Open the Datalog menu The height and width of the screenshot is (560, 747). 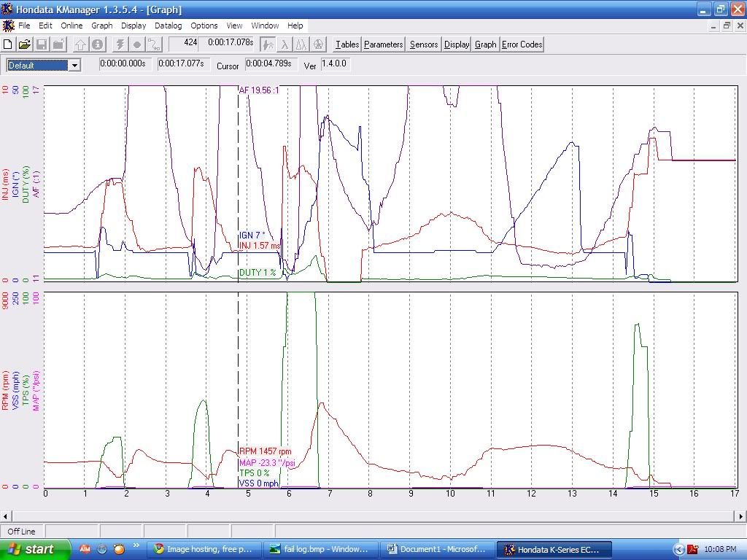[x=169, y=26]
